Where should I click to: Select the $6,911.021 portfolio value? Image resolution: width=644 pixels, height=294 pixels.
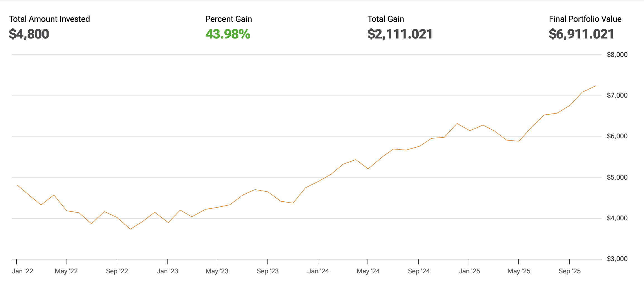(581, 34)
